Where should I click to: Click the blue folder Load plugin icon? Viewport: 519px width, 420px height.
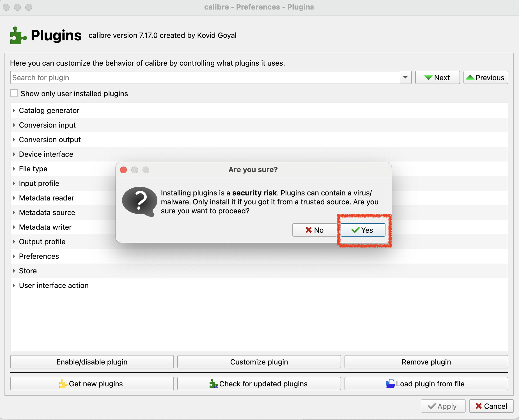390,384
